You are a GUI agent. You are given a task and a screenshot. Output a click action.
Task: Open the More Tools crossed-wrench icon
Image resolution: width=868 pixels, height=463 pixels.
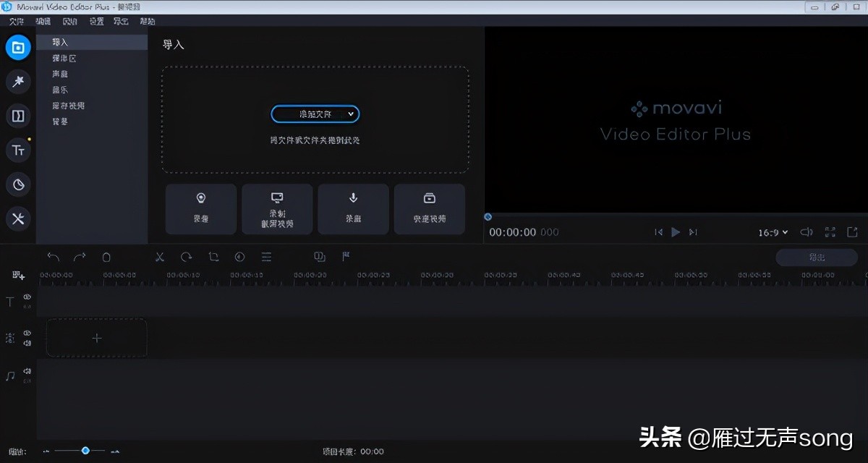pos(18,218)
